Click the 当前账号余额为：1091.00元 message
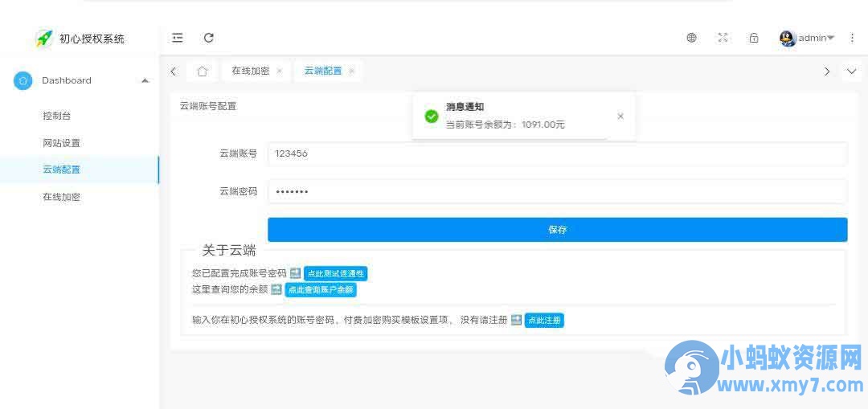This screenshot has width=868, height=409. [x=506, y=125]
